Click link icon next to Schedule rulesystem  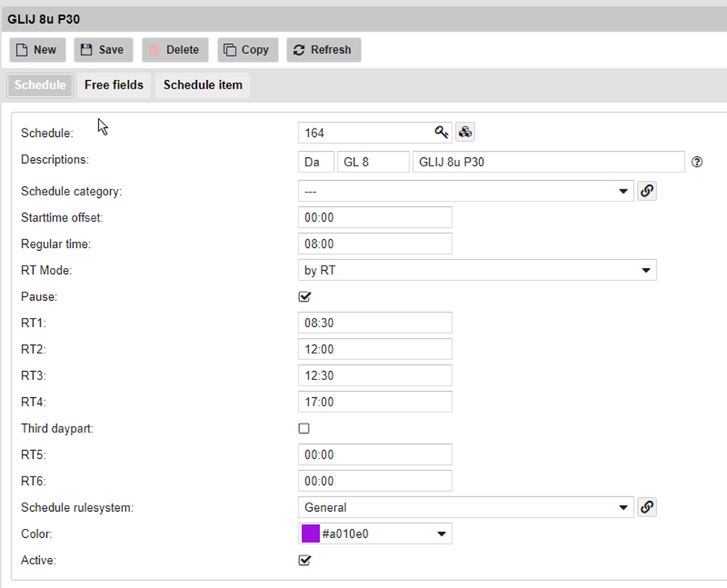(647, 507)
